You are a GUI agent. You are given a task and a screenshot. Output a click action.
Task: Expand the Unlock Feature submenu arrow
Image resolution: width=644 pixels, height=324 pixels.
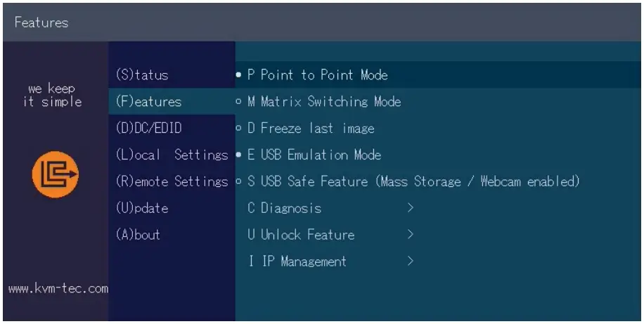point(410,235)
